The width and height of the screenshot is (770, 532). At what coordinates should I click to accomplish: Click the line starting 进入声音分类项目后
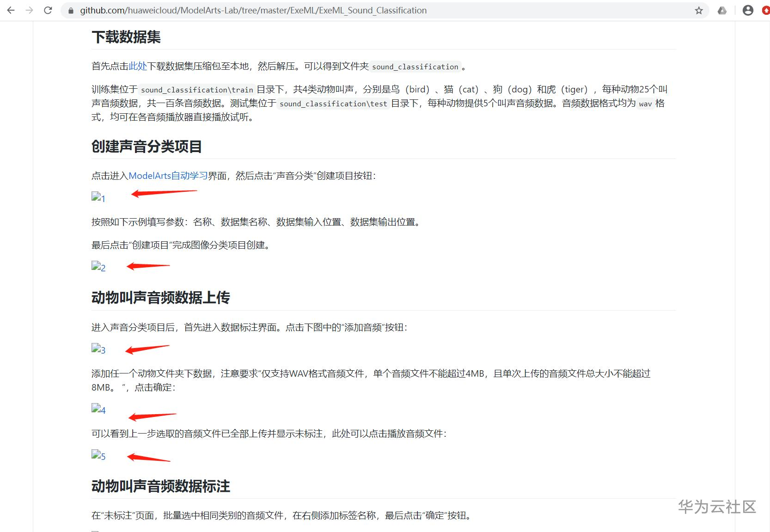coord(250,327)
